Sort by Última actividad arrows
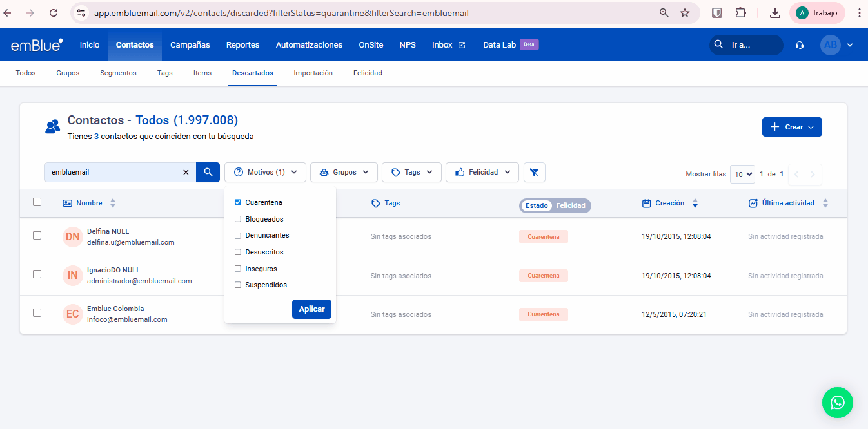 pyautogui.click(x=825, y=203)
